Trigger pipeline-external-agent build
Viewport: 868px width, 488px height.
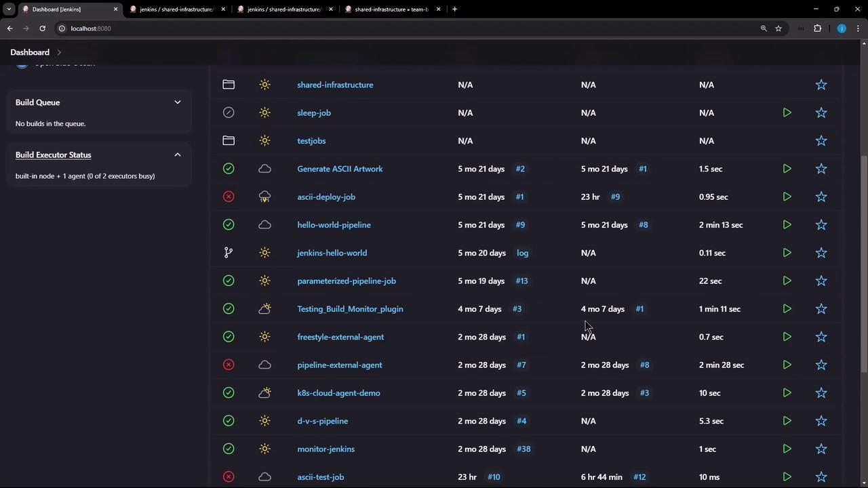click(x=787, y=365)
